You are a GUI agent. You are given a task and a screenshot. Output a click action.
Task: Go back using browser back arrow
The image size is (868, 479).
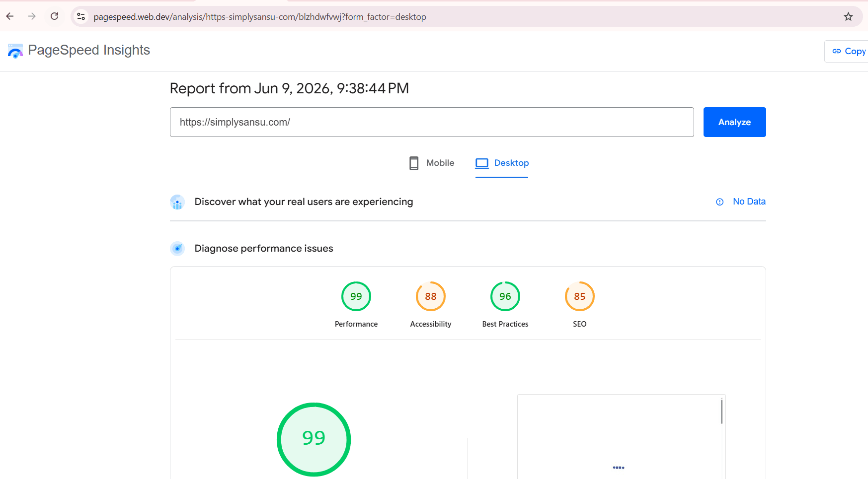coord(10,16)
